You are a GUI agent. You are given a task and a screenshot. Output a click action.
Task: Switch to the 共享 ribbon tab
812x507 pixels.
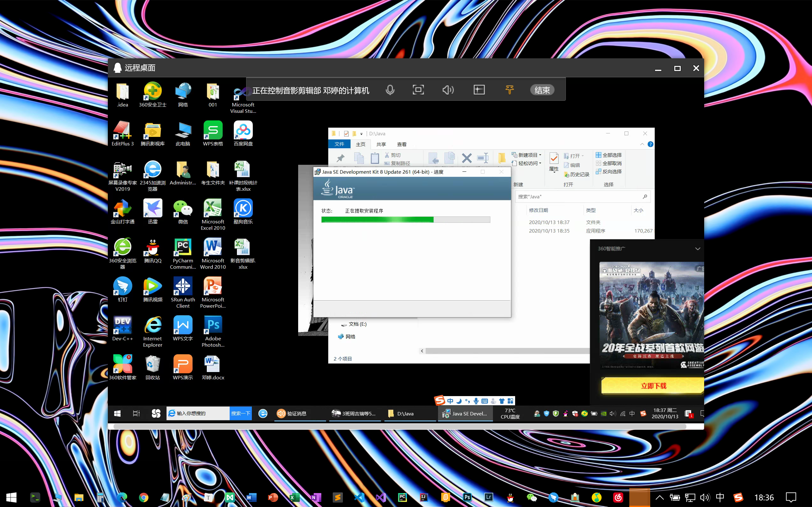(x=381, y=144)
